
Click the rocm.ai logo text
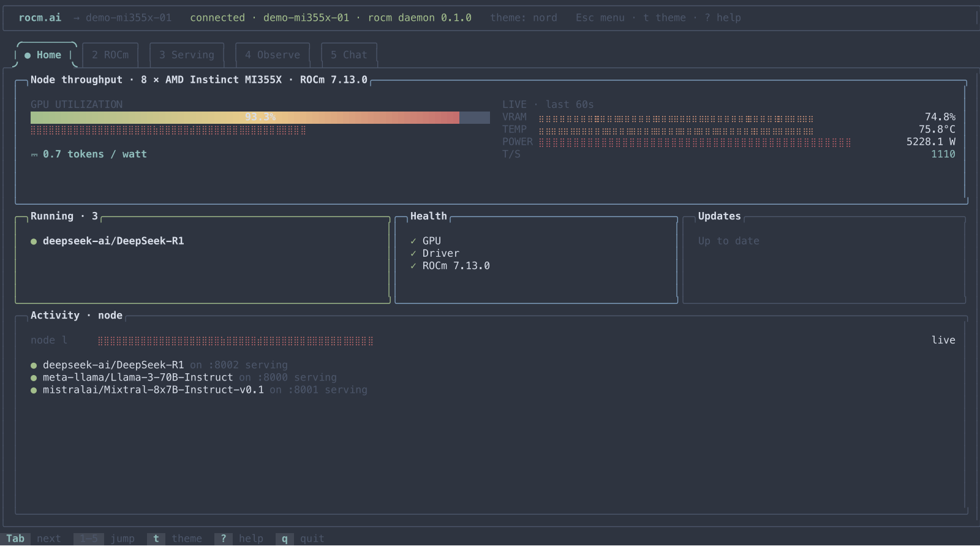pyautogui.click(x=40, y=18)
